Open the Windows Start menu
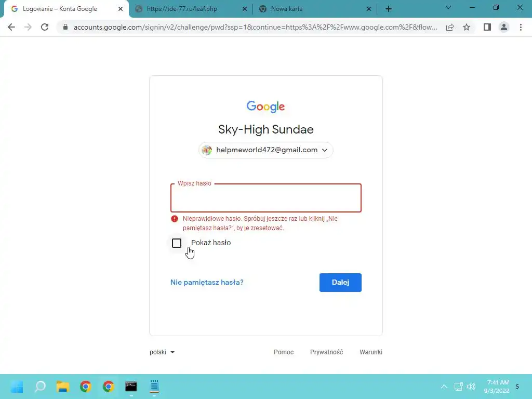Screen dimensions: 532x399 [x=17, y=387]
